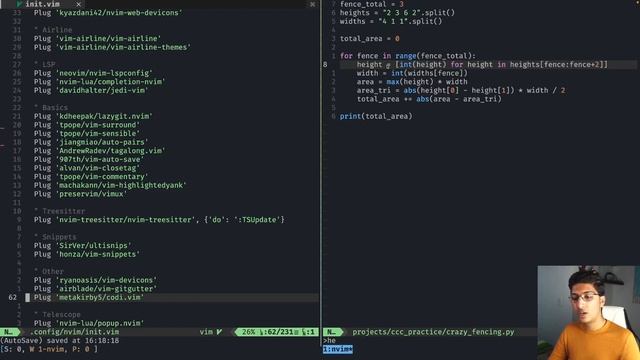640x360 pixels.
Task: Select the init.vim tab
Action: pos(42,4)
